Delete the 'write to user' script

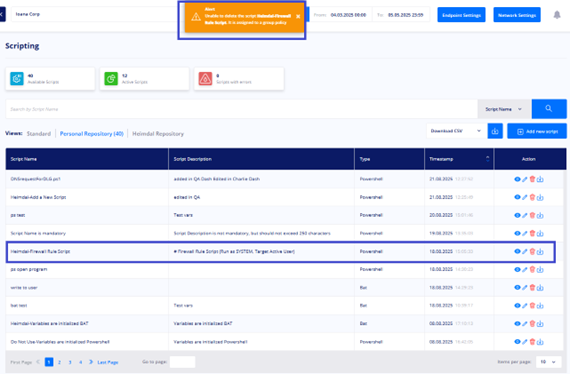pos(532,287)
